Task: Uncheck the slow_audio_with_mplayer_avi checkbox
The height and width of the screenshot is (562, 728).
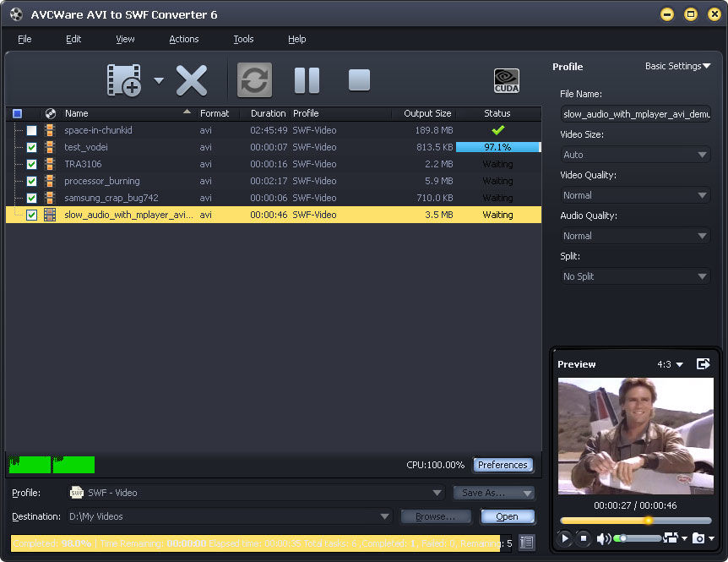Action: 31,215
